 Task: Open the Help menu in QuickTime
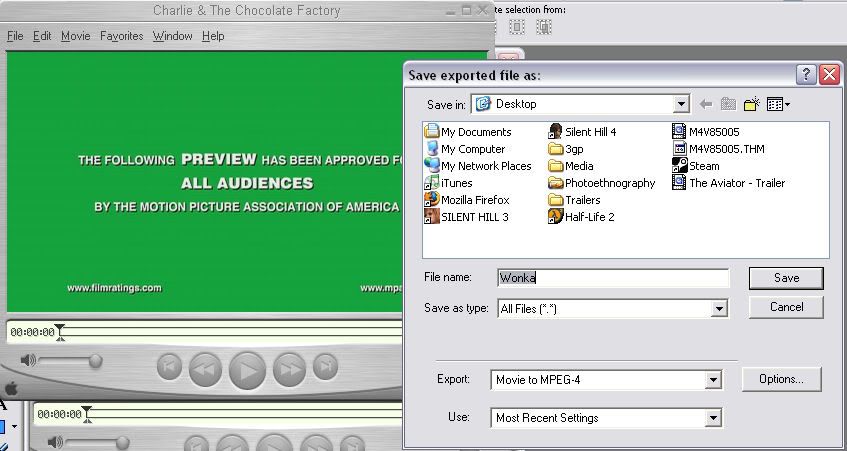click(x=213, y=36)
